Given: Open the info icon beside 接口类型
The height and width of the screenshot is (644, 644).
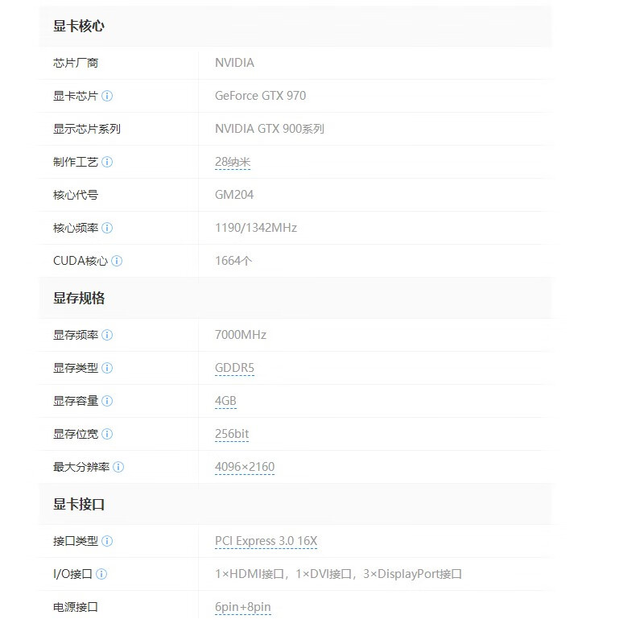Looking at the screenshot, I should [107, 541].
